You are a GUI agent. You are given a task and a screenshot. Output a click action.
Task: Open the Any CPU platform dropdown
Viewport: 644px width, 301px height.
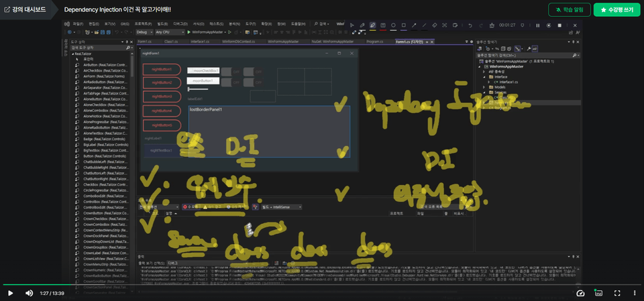click(170, 32)
